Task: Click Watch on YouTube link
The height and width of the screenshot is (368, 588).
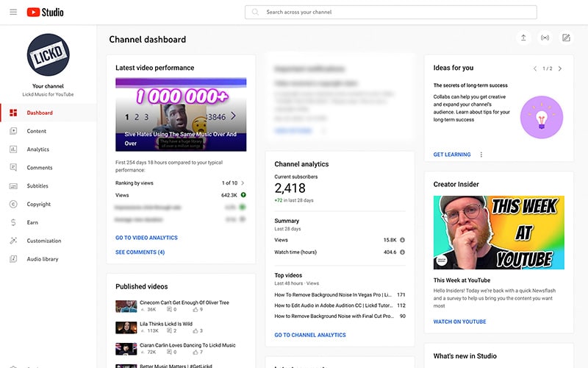Action: 460,322
